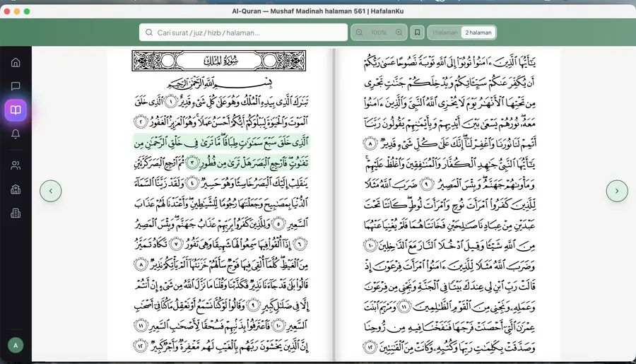Click verse marker 1 on left page
The image size is (636, 364).
coord(171,100)
